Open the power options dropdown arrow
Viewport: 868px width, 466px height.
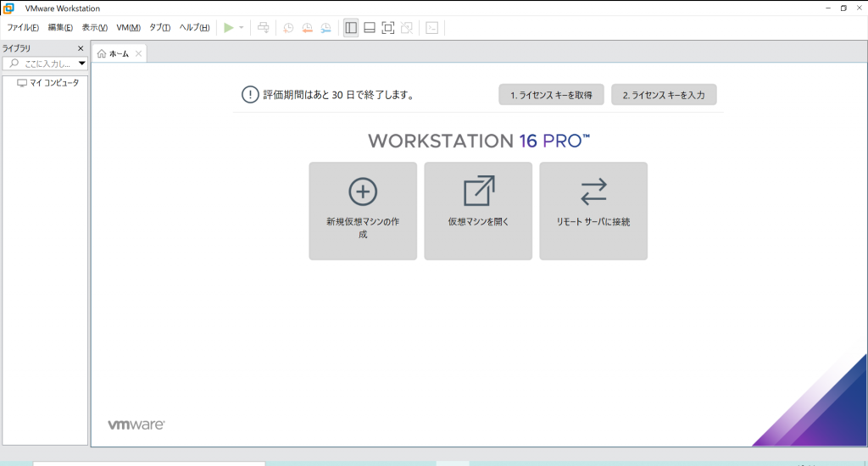point(242,28)
